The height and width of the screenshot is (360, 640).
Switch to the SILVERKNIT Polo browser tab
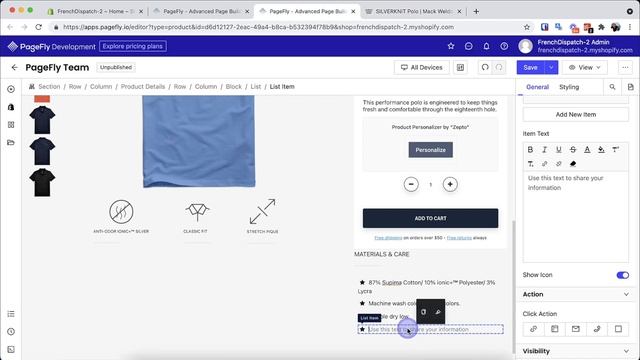click(413, 11)
